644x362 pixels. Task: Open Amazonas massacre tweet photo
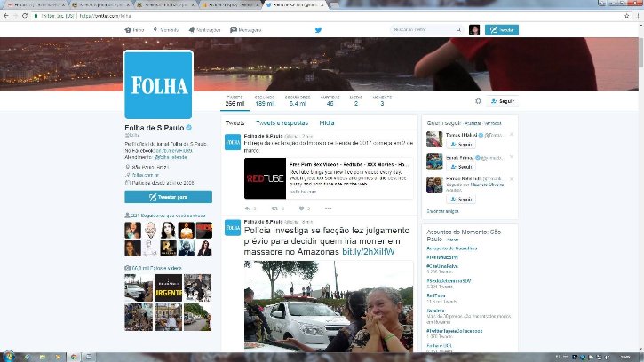coord(329,306)
